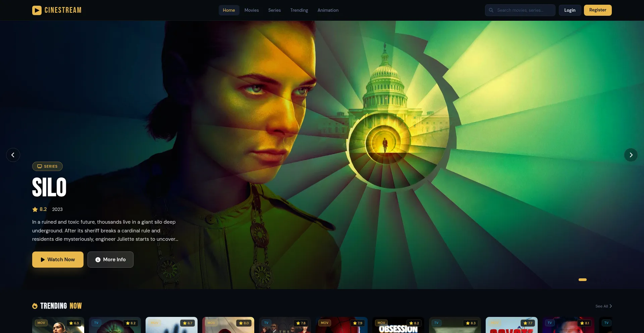Image resolution: width=644 pixels, height=333 pixels.
Task: Open the trending TV card rated 8.1
Action: [568, 325]
